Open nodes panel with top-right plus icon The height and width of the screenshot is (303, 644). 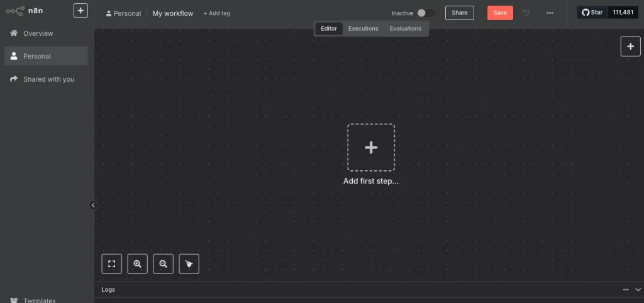630,47
